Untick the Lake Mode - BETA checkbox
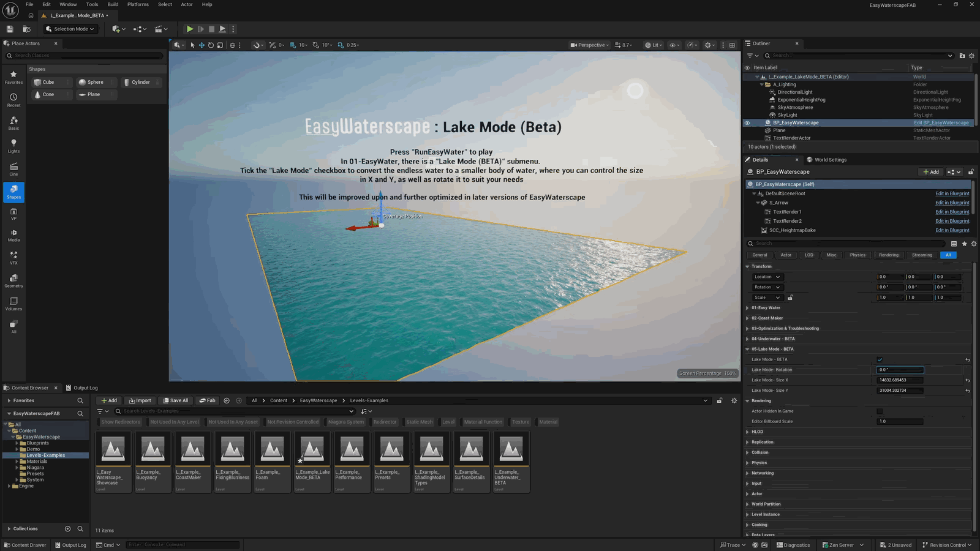The image size is (980, 551). pos(880,359)
